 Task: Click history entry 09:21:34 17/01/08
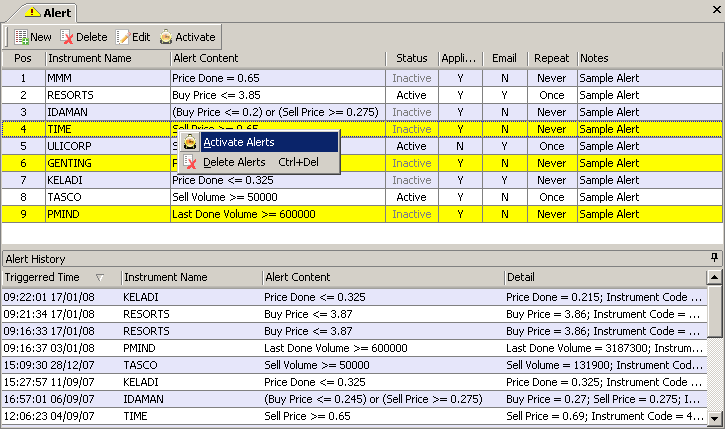click(x=355, y=314)
